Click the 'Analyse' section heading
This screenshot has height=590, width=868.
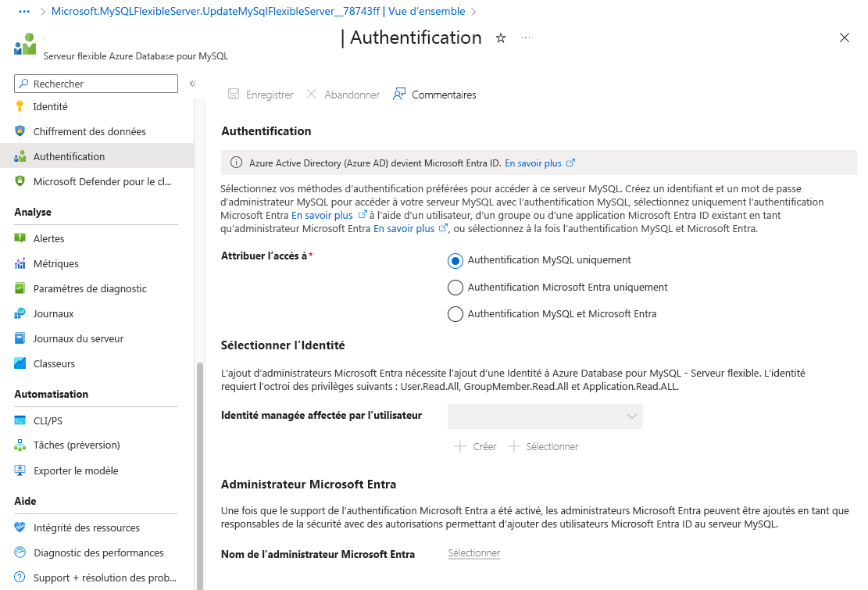pyautogui.click(x=33, y=212)
